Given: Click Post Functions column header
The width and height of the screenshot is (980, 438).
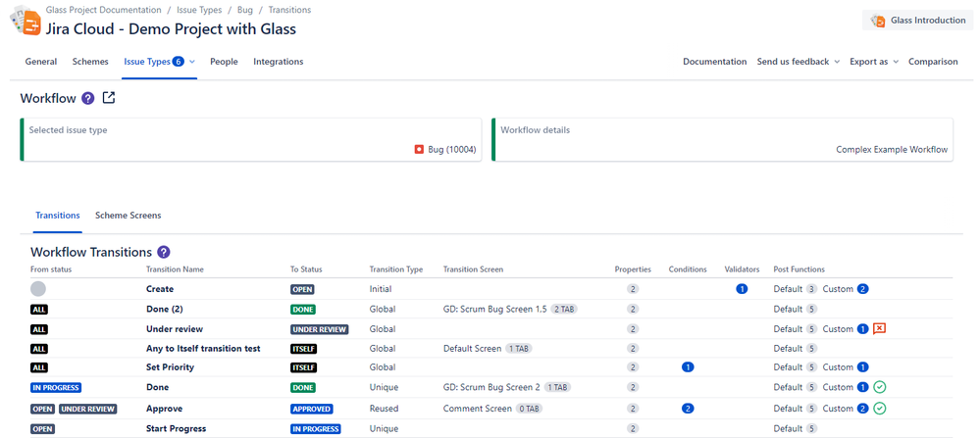Looking at the screenshot, I should (x=799, y=269).
